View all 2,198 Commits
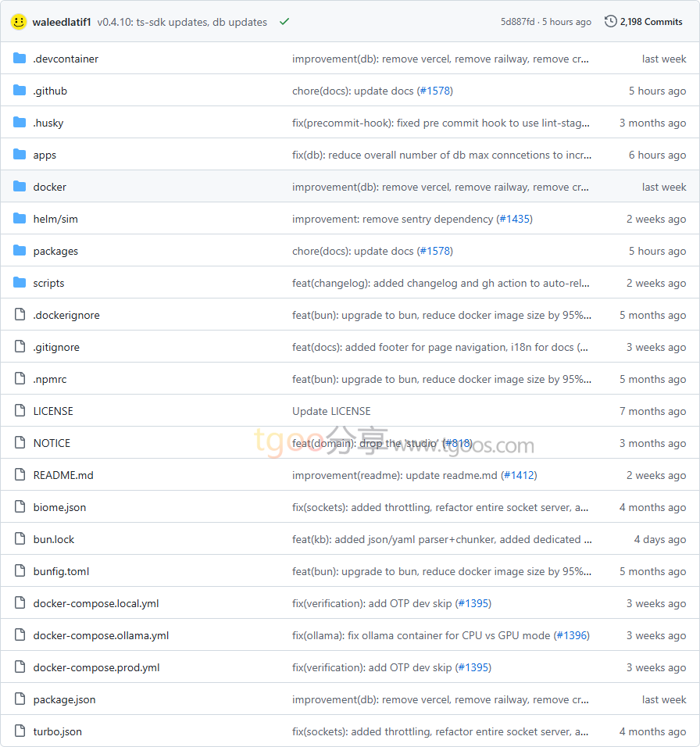This screenshot has height=747, width=700. (x=651, y=22)
